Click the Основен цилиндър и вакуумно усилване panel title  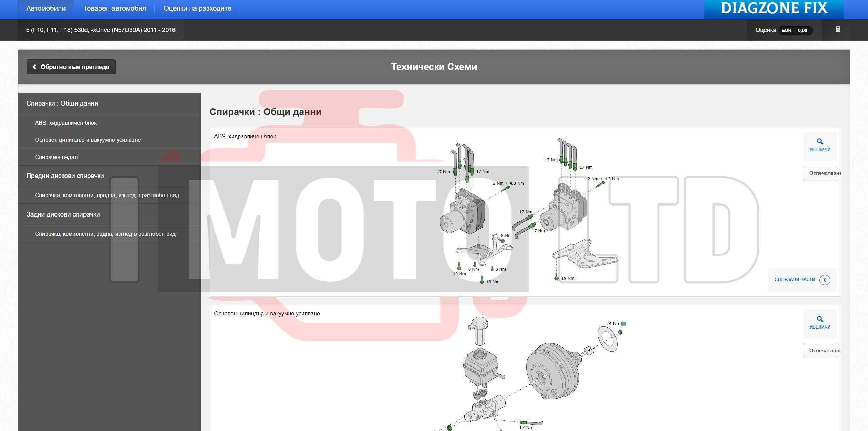tap(267, 314)
